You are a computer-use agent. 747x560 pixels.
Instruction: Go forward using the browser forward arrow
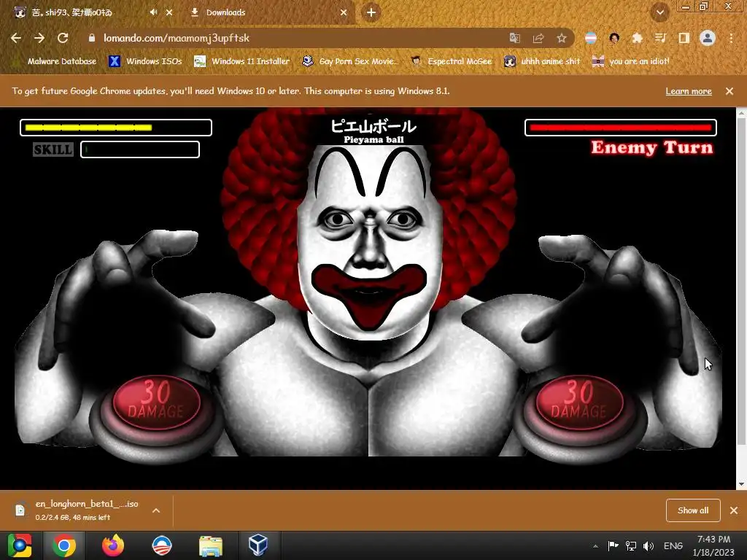[39, 38]
